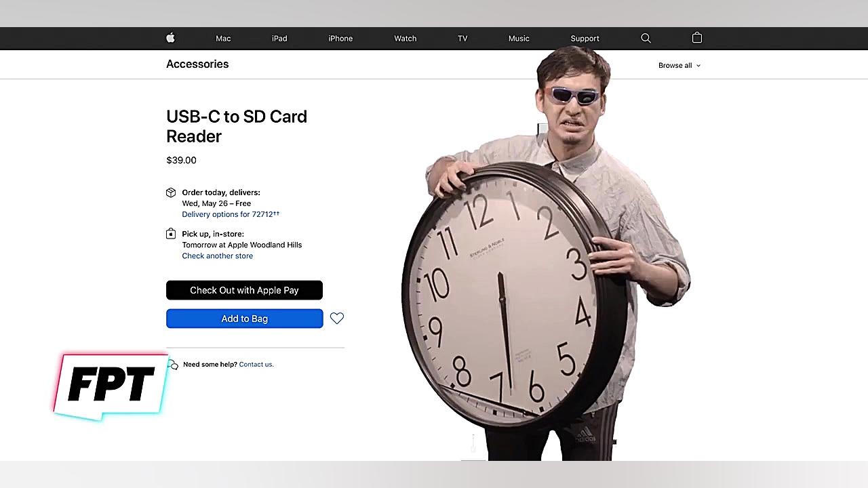The height and width of the screenshot is (488, 868).
Task: Open the TV menu item
Action: (462, 39)
